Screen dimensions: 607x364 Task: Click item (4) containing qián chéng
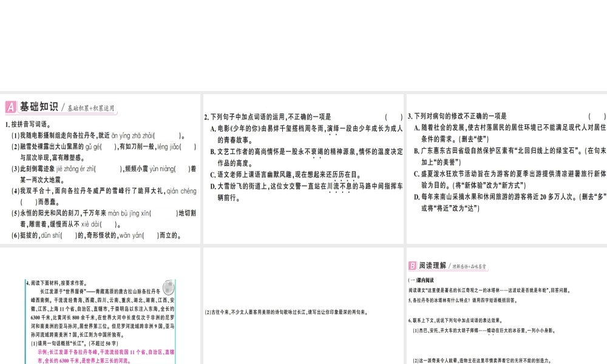tap(104, 197)
